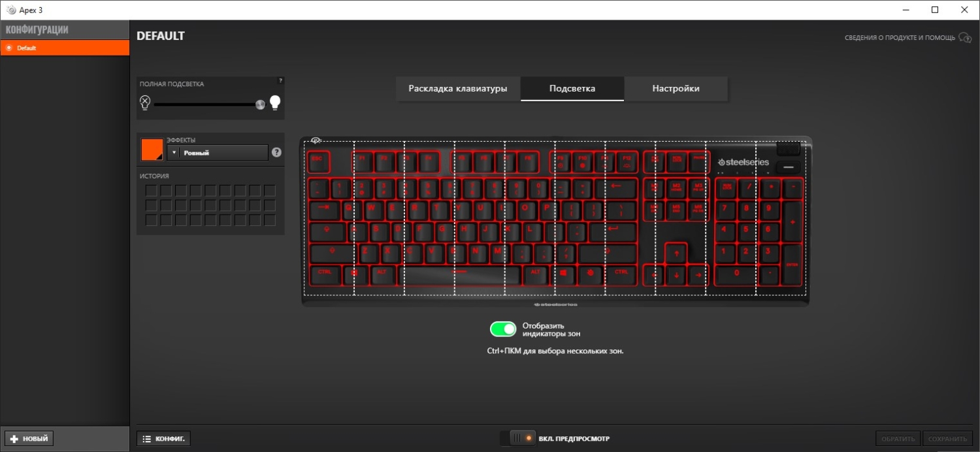Click the ИСТОРИЯ label
The image size is (980, 452).
(154, 176)
